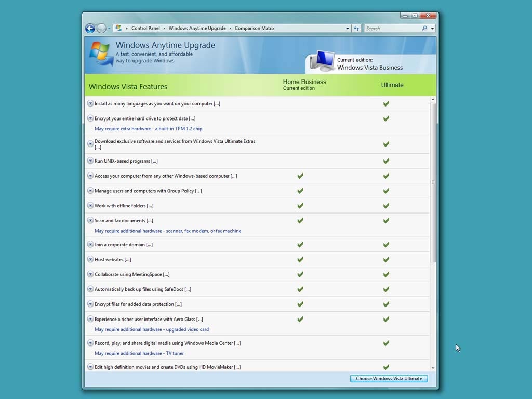This screenshot has height=399, width=532.
Task: Select Comparison Matrix breadcrumb
Action: click(x=255, y=28)
